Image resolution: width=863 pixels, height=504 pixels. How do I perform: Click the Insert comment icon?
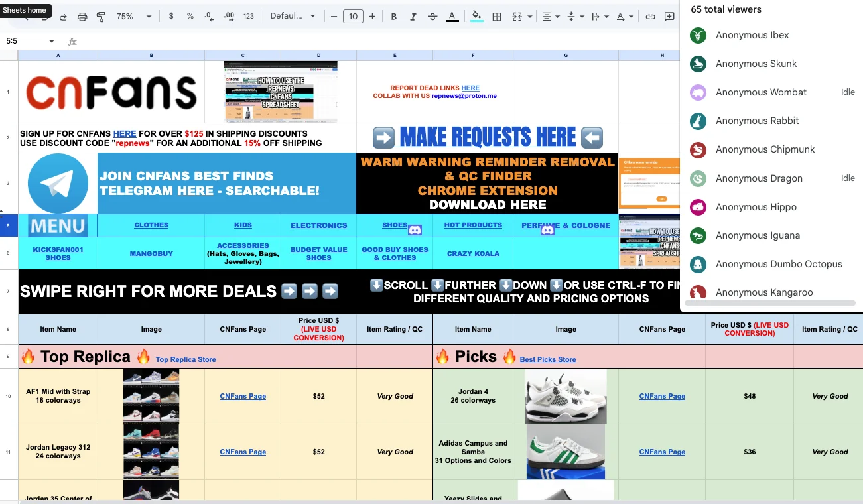pos(670,16)
